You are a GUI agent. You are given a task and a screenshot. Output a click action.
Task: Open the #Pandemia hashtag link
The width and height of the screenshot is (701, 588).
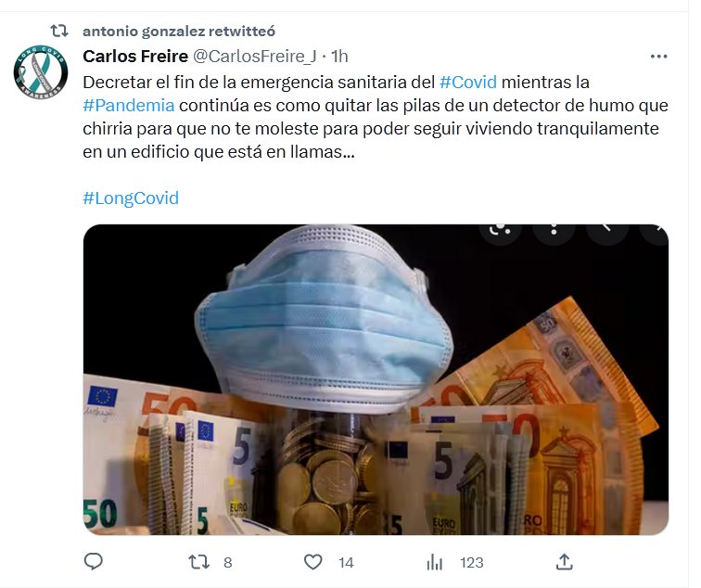(129, 106)
